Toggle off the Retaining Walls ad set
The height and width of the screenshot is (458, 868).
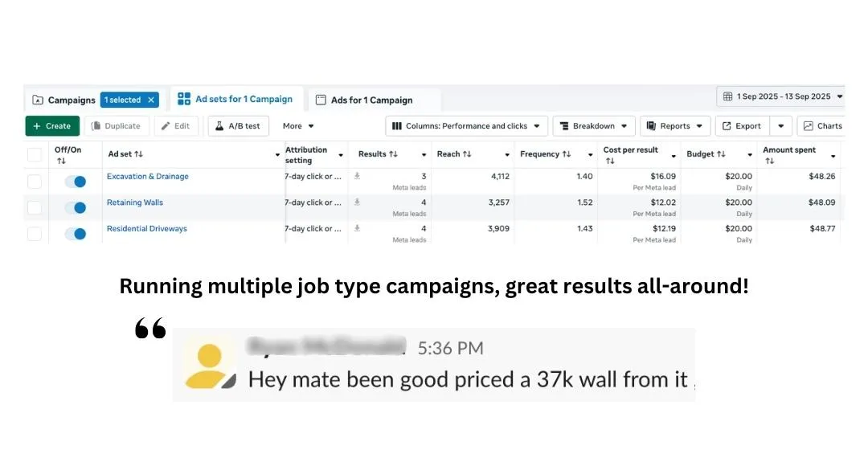(x=75, y=208)
